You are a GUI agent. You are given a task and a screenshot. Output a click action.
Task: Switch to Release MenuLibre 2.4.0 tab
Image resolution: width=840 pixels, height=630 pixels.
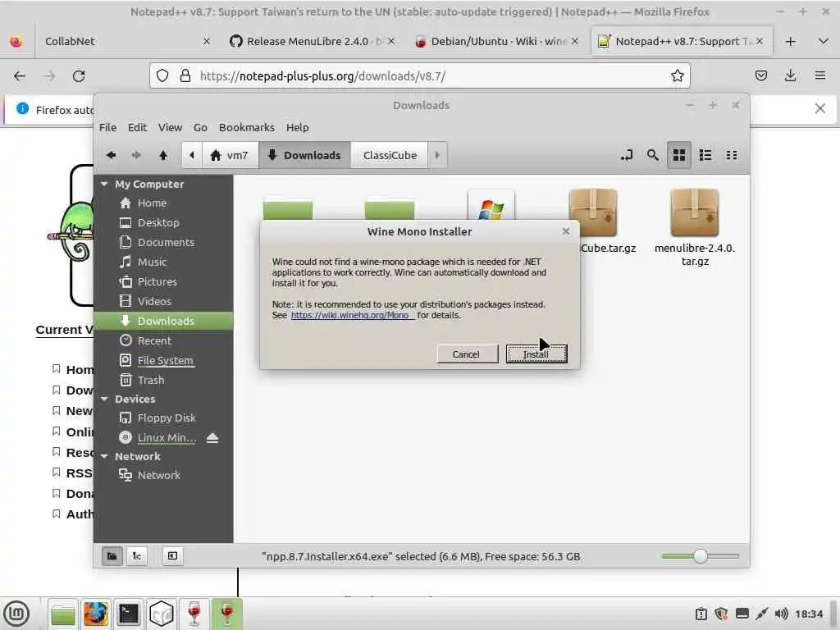coord(313,41)
